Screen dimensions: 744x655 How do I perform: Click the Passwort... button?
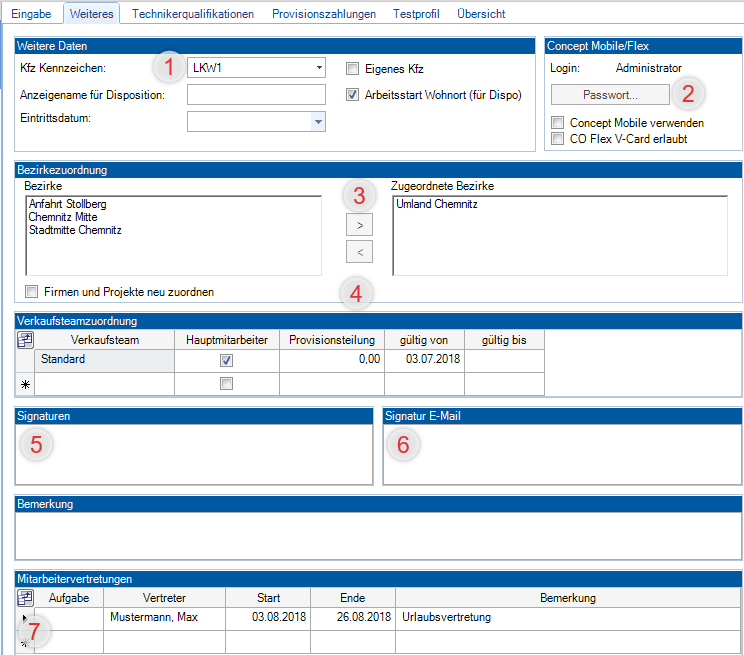[x=610, y=95]
